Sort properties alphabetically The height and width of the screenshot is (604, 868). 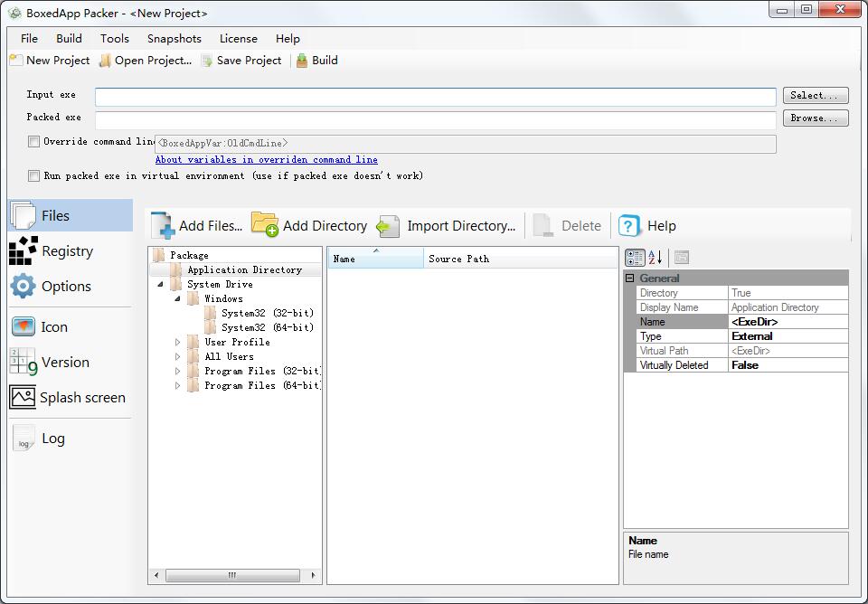point(655,258)
